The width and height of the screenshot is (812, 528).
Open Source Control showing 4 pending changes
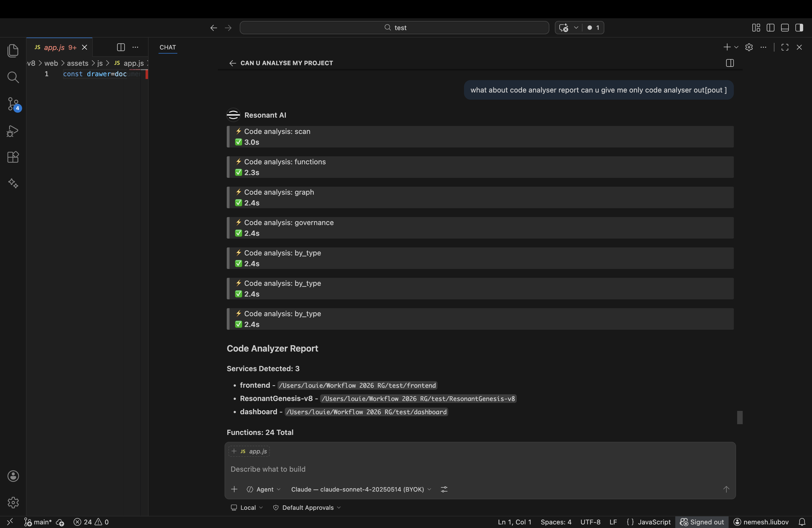point(13,104)
